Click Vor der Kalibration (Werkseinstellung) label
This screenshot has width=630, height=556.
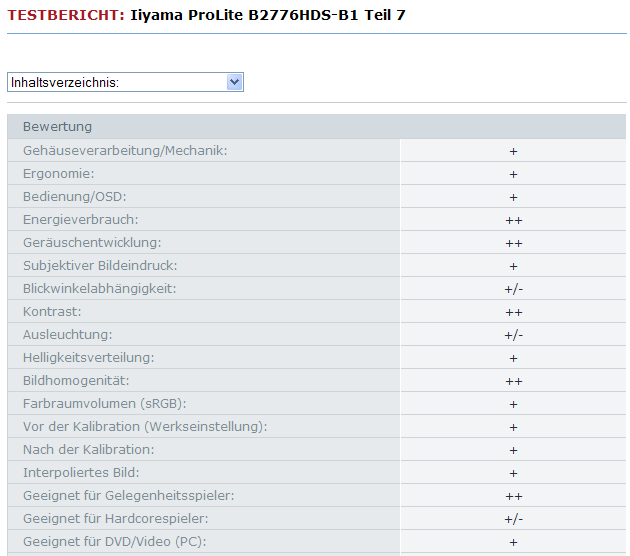[145, 427]
